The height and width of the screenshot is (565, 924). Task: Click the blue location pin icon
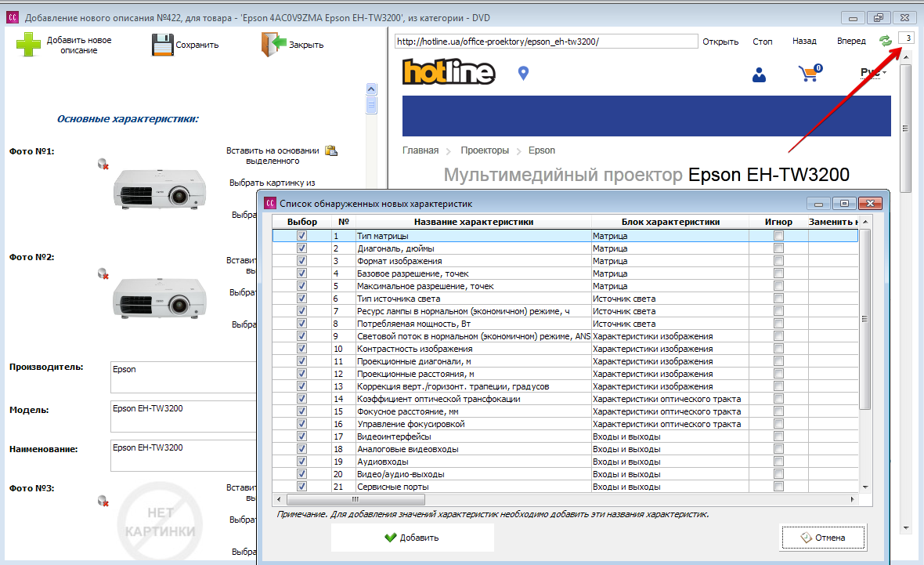point(523,73)
